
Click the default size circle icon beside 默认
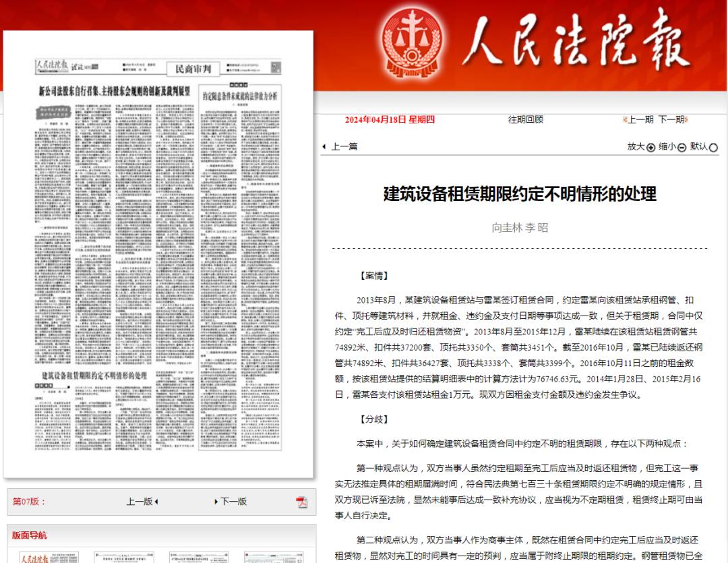pyautogui.click(x=714, y=148)
